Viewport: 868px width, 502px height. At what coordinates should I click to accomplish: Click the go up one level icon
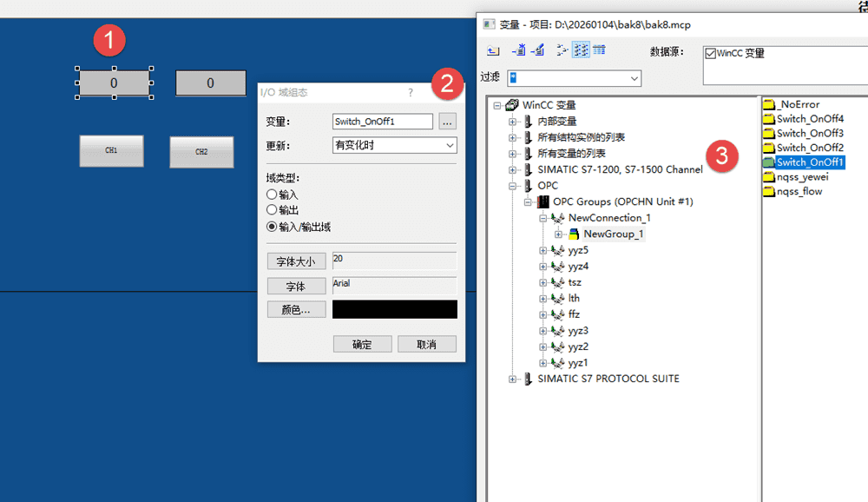tap(493, 50)
